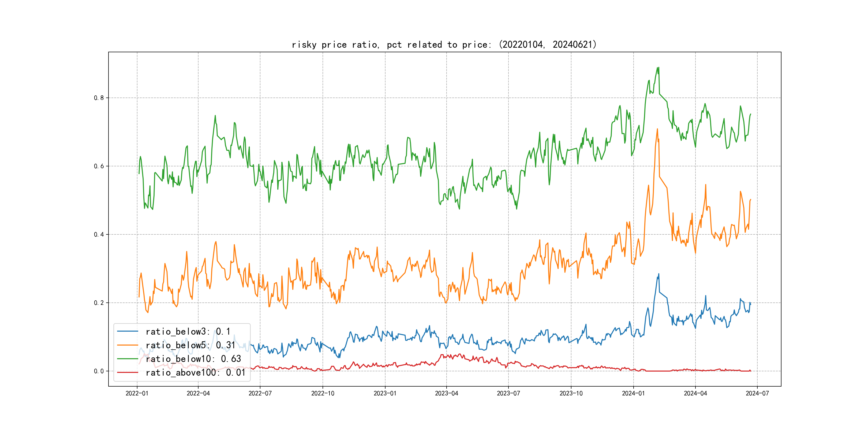
Task: Click the orange ratio_below5 legend line swatch
Action: [127, 345]
